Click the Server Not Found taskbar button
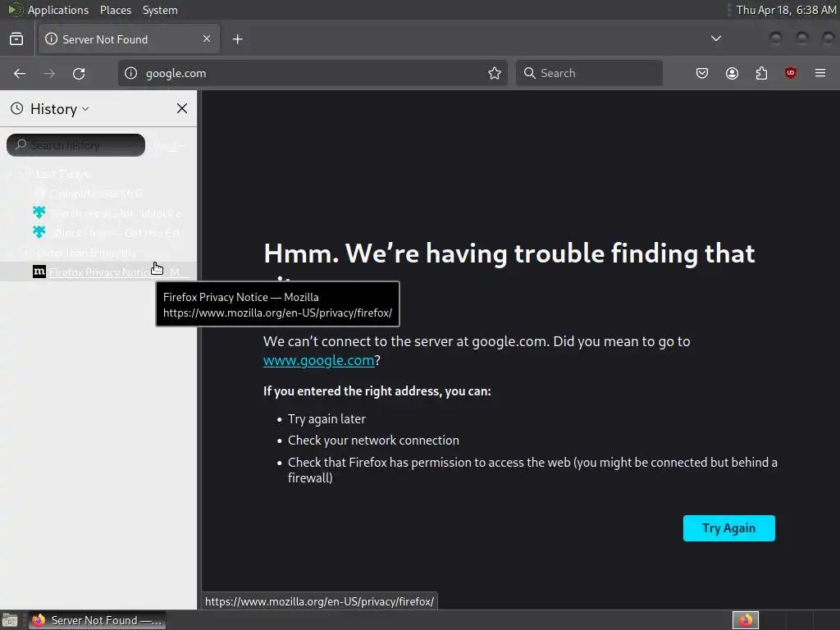Image resolution: width=840 pixels, height=630 pixels. coord(97,620)
